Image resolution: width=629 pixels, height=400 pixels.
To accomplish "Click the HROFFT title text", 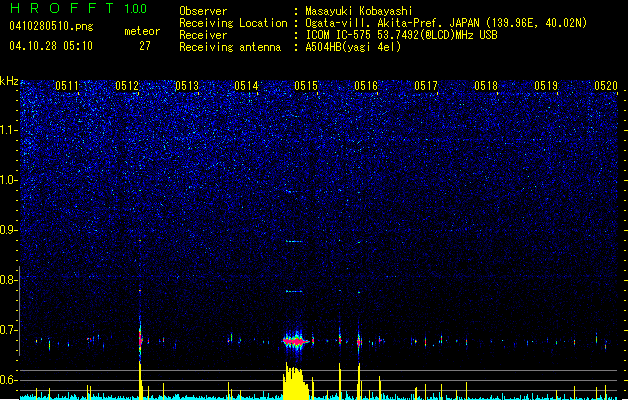I will point(62,8).
